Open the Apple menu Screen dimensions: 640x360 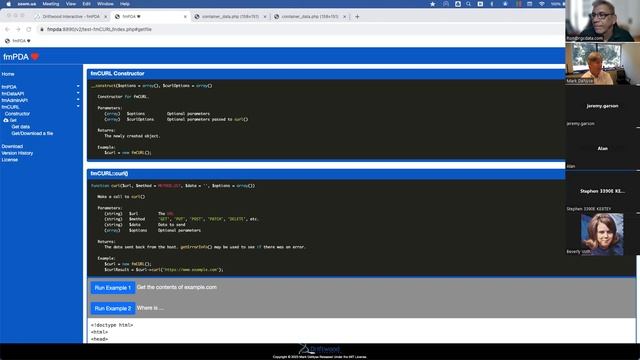pyautogui.click(x=8, y=4)
